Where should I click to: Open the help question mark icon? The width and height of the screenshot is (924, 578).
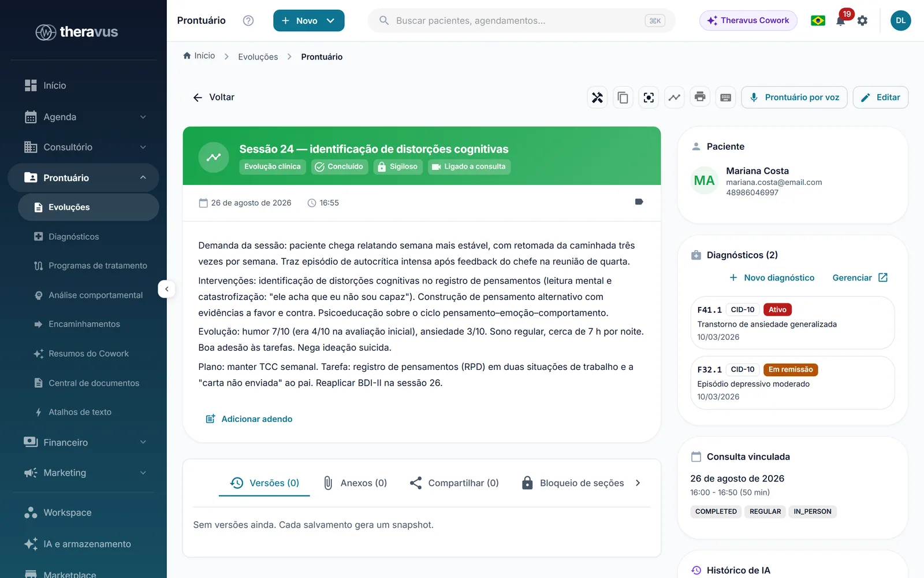coord(248,20)
